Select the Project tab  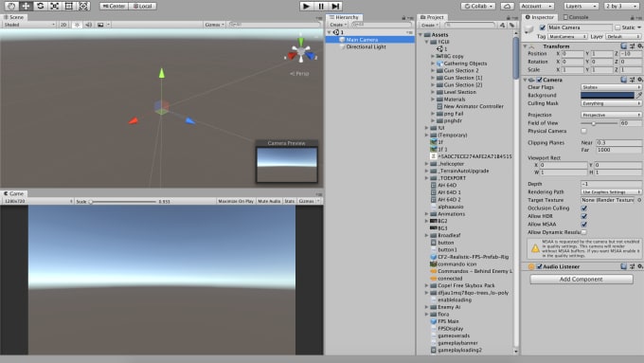click(x=432, y=17)
